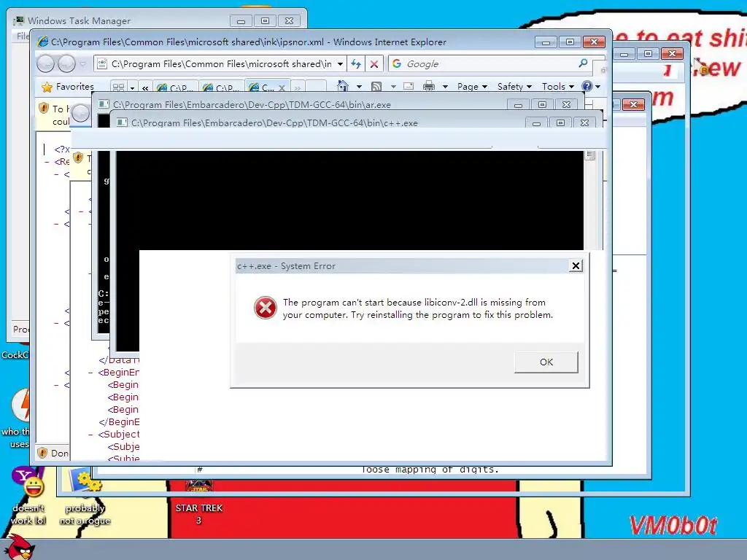Click the search magnifier icon in IE

coord(583,63)
